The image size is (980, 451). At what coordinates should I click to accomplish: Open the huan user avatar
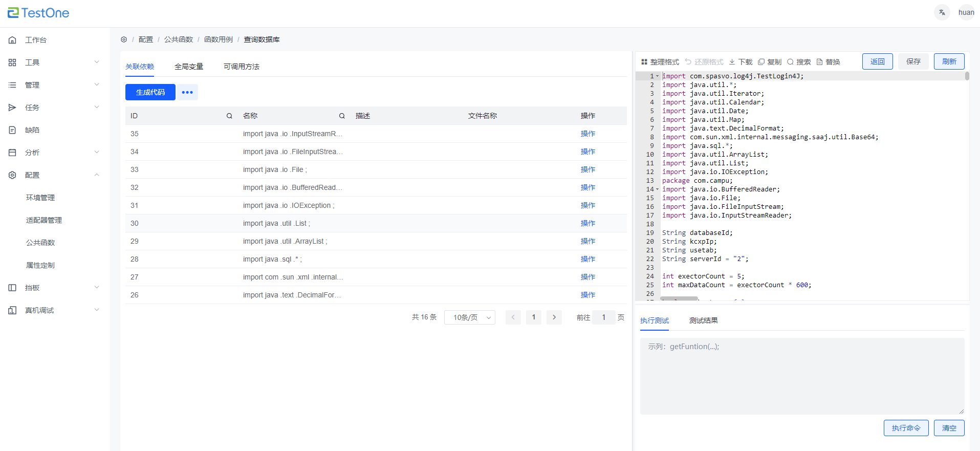point(966,12)
